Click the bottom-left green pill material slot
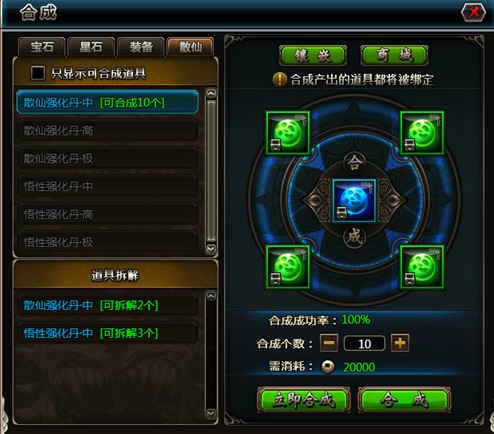Screen dimensions: 494x434 288,267
